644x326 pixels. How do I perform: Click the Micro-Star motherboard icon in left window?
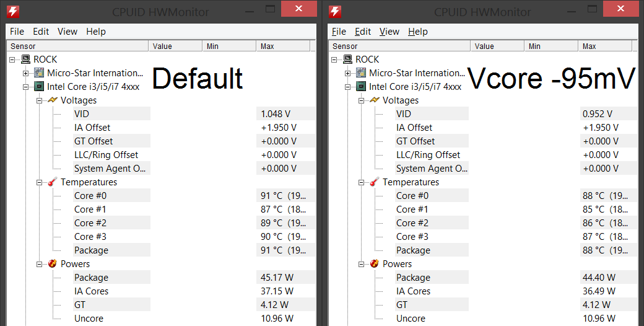[x=39, y=73]
